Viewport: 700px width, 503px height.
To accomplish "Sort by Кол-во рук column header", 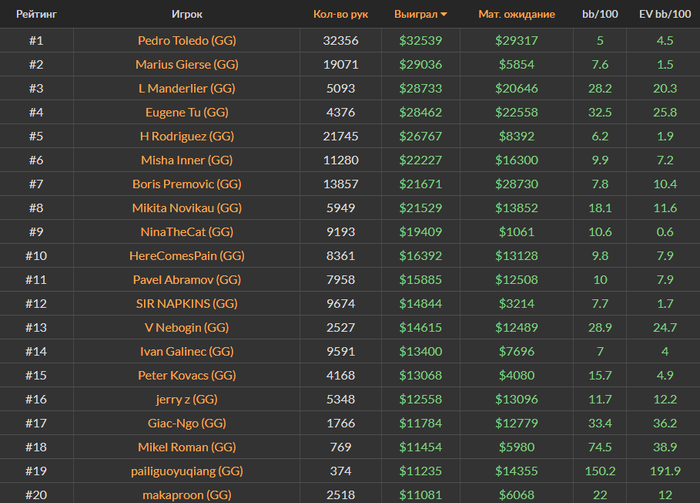I will coord(341,14).
